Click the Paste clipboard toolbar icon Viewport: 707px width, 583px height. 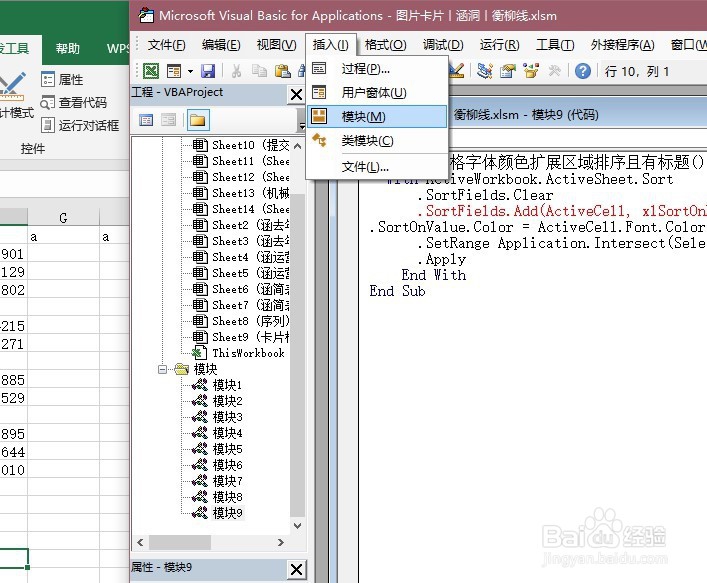282,71
